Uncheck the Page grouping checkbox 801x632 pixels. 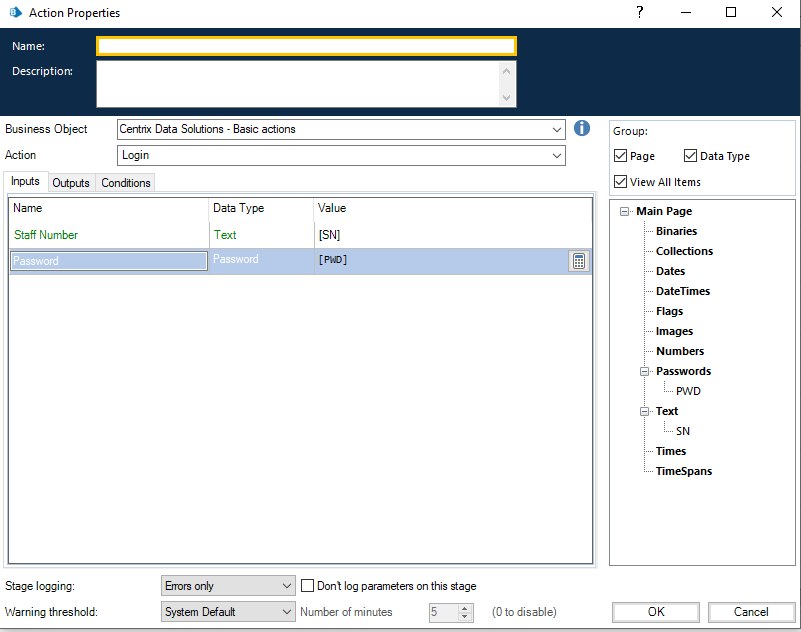point(621,155)
